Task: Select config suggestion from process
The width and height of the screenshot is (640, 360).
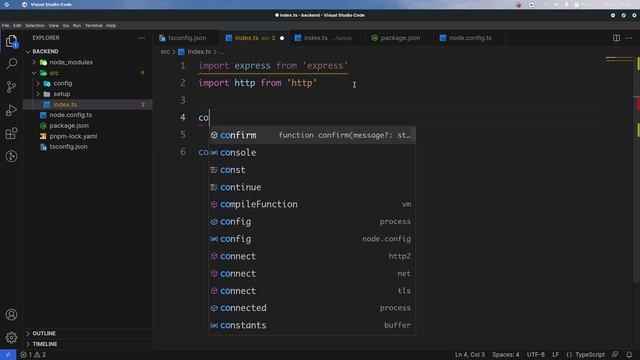Action: [312, 222]
